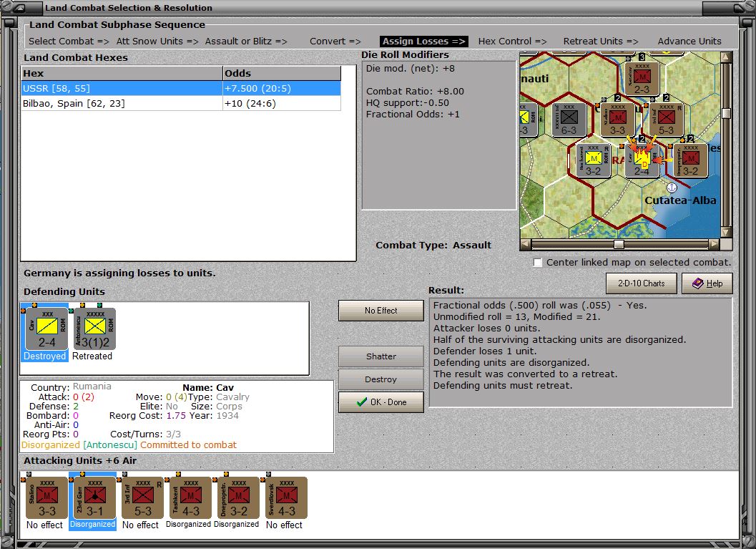Click the 'HQ support:-0.50' modifier line
The image size is (756, 549).
tap(408, 103)
